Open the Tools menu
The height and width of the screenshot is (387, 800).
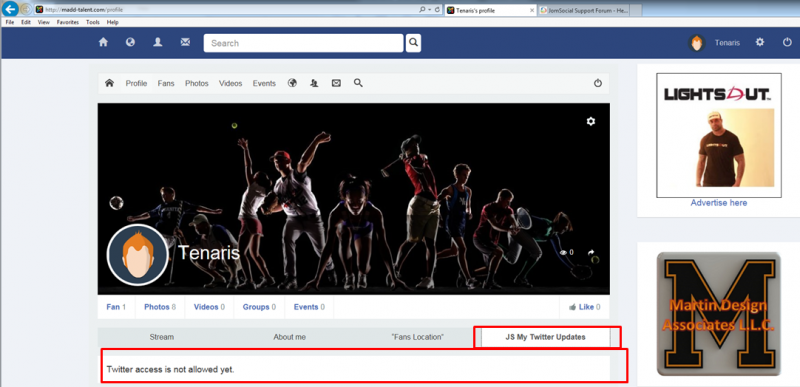click(93, 22)
